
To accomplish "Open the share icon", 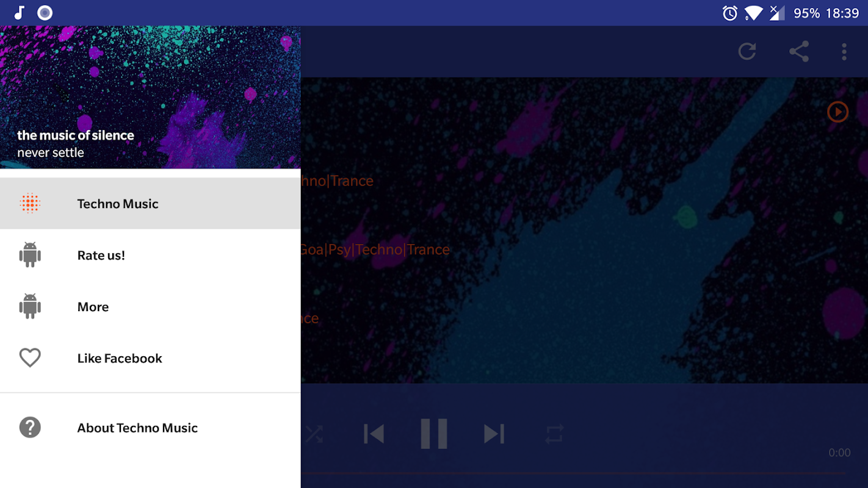I will coord(799,51).
